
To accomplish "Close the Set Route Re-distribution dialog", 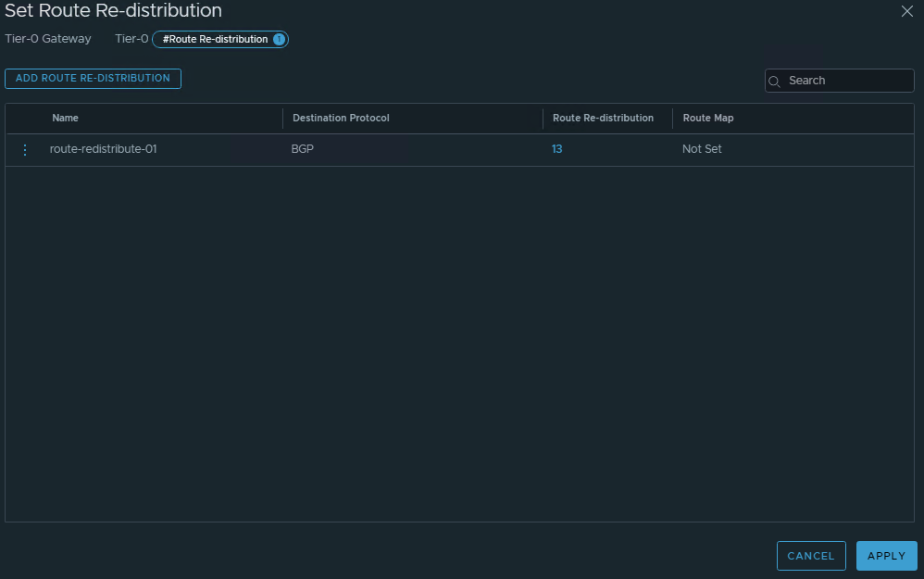I will [906, 11].
